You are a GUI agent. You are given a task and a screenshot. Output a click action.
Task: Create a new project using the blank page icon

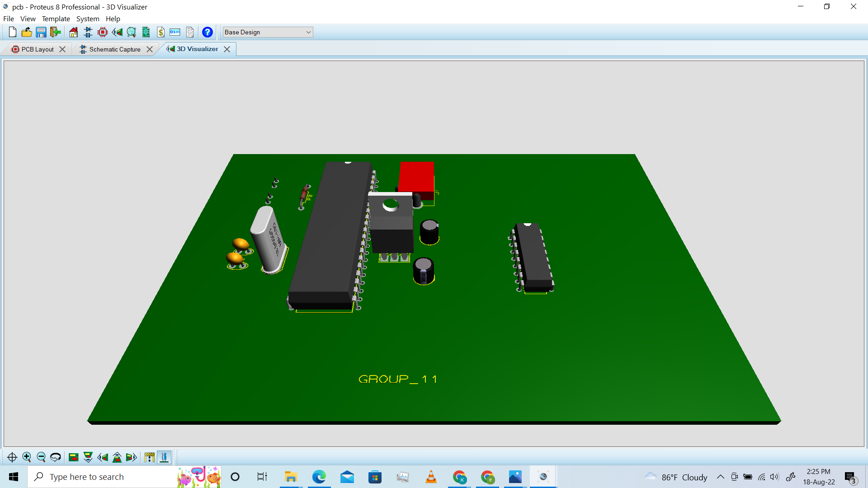click(12, 32)
